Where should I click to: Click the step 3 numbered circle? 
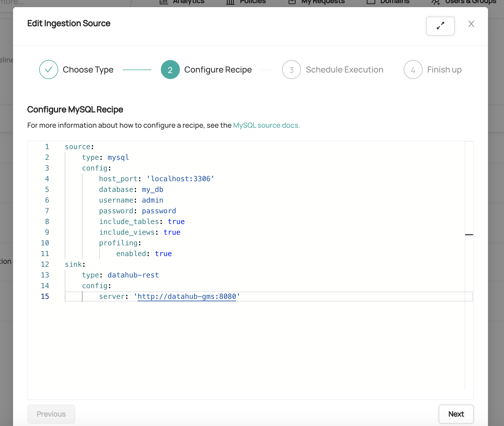291,70
